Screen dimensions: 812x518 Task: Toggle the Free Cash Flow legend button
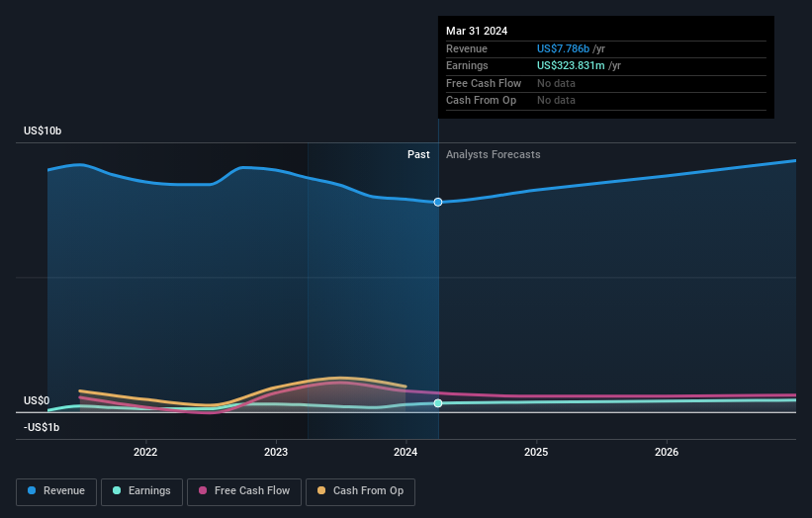click(x=244, y=491)
